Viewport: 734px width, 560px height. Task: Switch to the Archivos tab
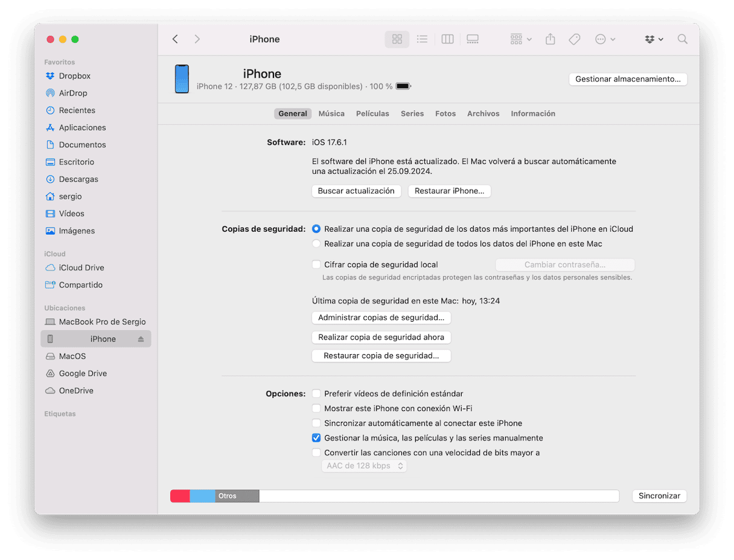coord(483,113)
